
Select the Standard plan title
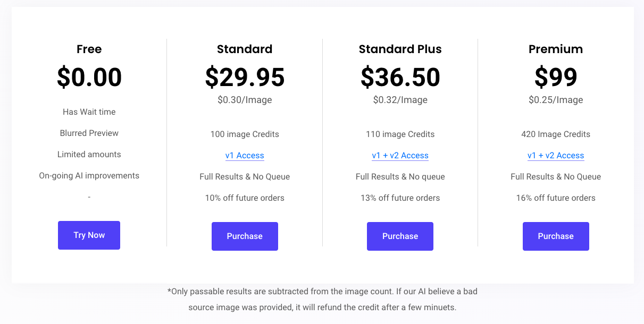point(245,49)
